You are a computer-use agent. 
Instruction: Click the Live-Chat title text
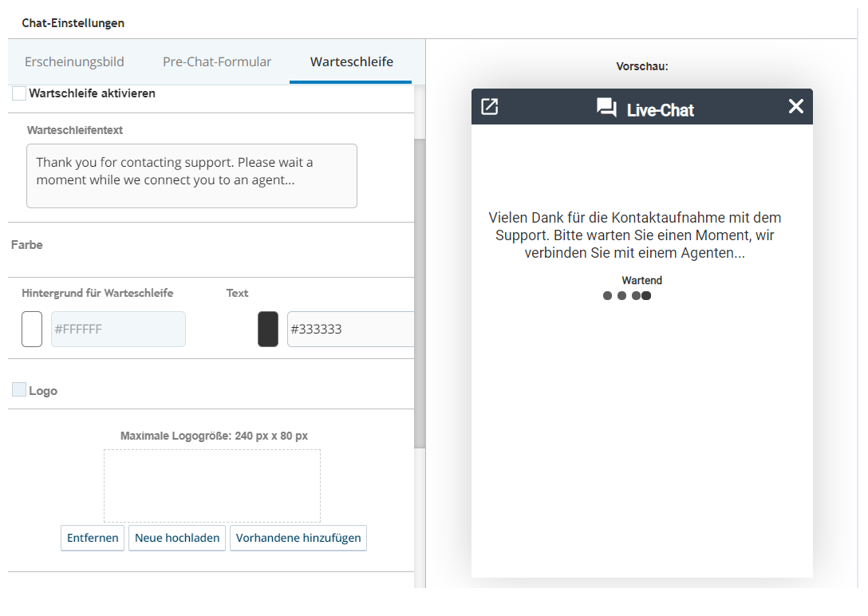(x=660, y=110)
